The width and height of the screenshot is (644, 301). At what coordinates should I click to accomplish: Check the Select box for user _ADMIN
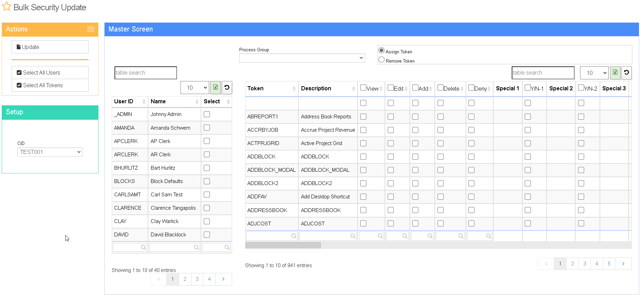tap(207, 114)
